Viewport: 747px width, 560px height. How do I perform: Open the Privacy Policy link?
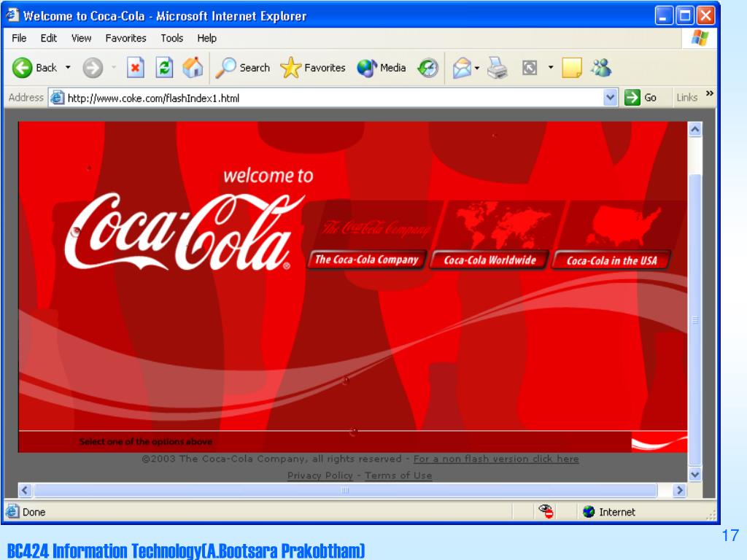coord(320,475)
